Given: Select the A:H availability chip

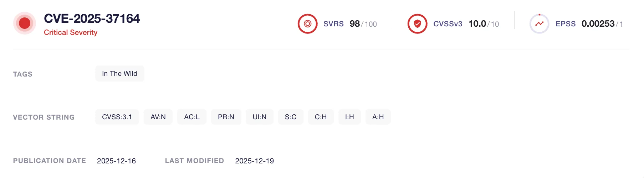Looking at the screenshot, I should [378, 117].
